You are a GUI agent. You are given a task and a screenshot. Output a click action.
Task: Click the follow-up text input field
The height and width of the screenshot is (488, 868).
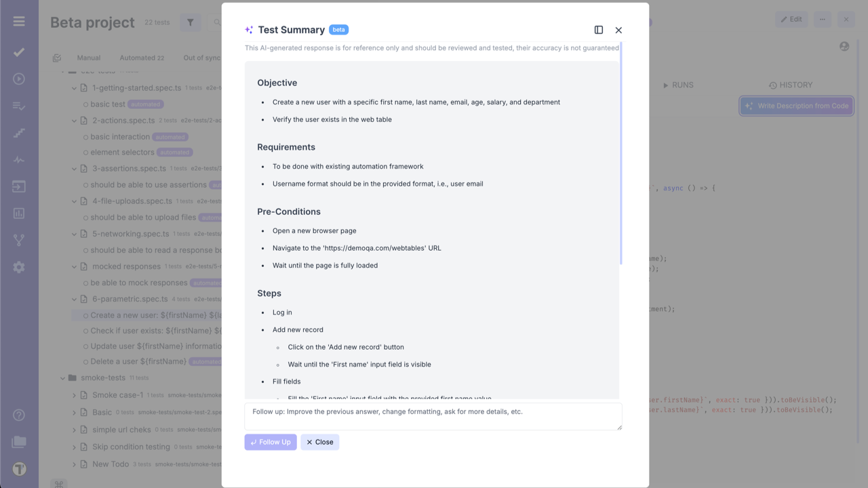coord(433,416)
